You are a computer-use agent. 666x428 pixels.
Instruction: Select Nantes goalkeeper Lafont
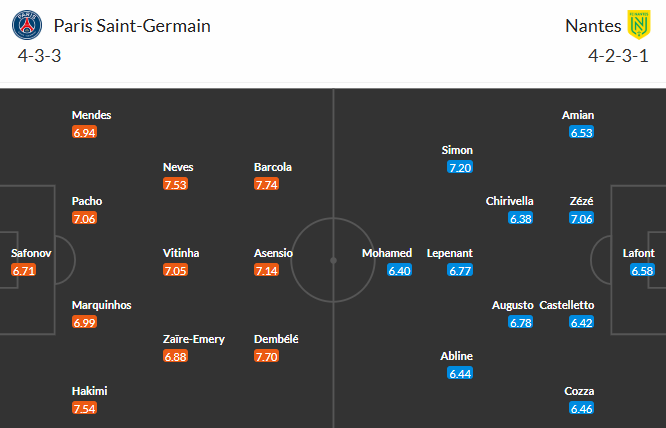click(x=638, y=253)
